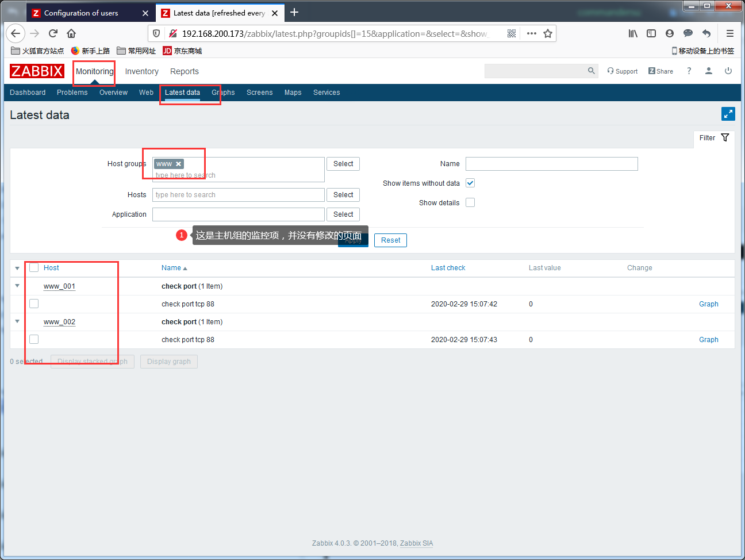Click Select button for Host groups

point(343,164)
